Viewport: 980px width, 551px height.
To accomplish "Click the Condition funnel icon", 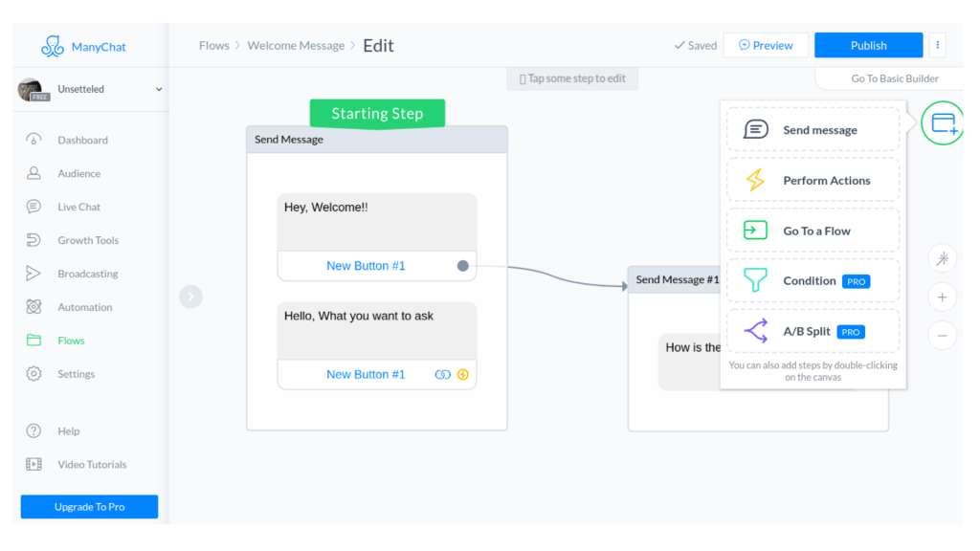I will (756, 280).
